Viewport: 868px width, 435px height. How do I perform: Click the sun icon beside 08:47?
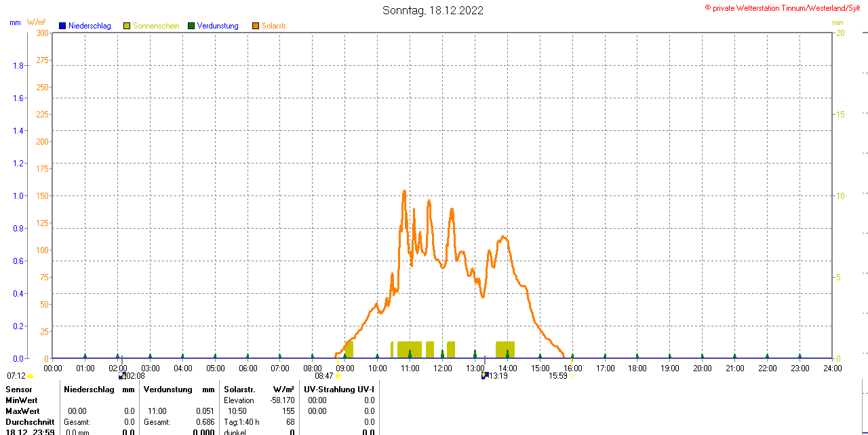[x=338, y=376]
